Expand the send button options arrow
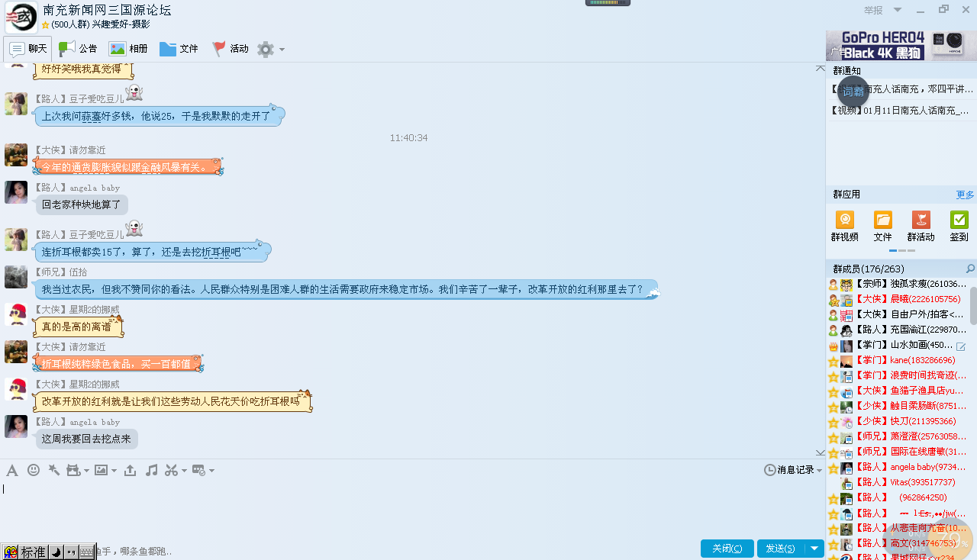 coord(815,549)
